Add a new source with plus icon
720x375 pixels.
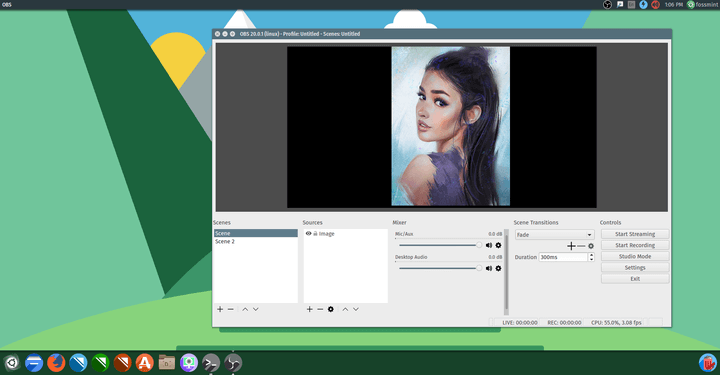coord(309,309)
